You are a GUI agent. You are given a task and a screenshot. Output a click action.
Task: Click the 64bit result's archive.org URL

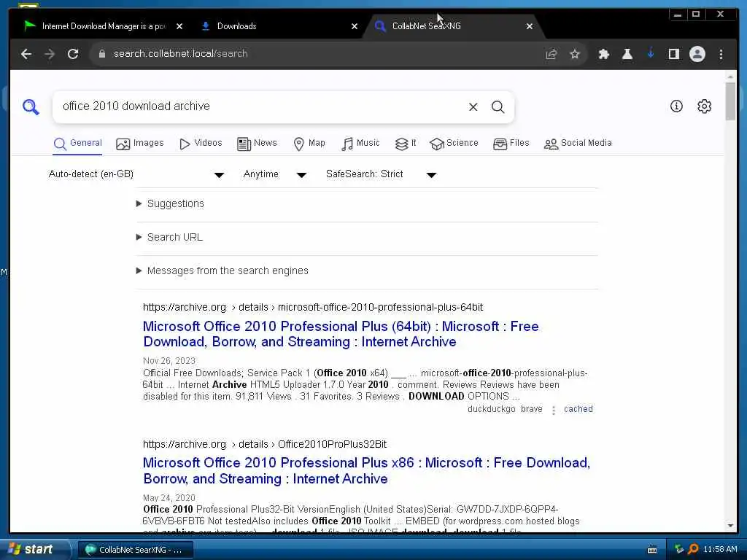point(313,307)
